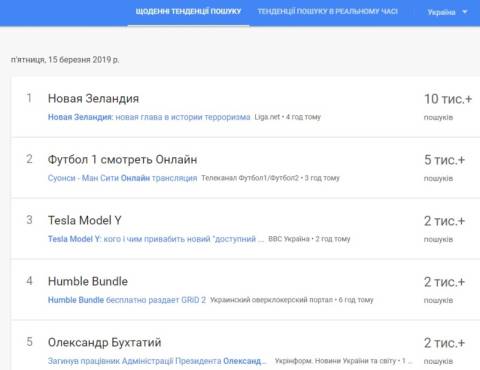480x370 pixels.
Task: Click date heading 'п'ятниця, 15 березня 2019 р.'
Action: pos(65,60)
